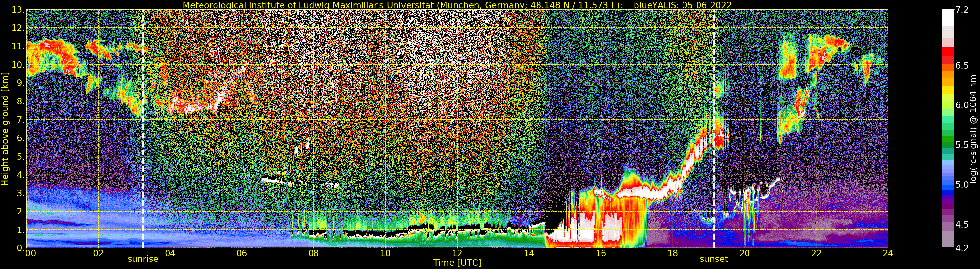980x269 pixels.
Task: Select the 18 hour tick on the time axis
Action: (x=672, y=253)
